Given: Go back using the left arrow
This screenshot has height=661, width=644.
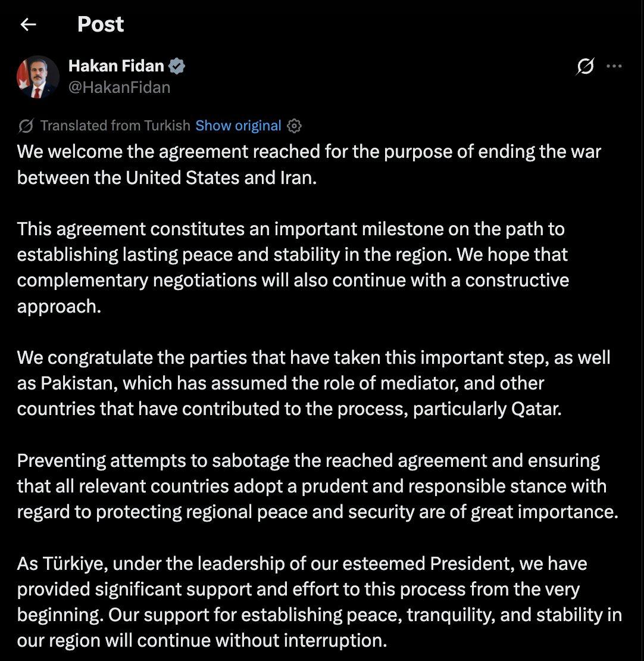Looking at the screenshot, I should tap(28, 24).
